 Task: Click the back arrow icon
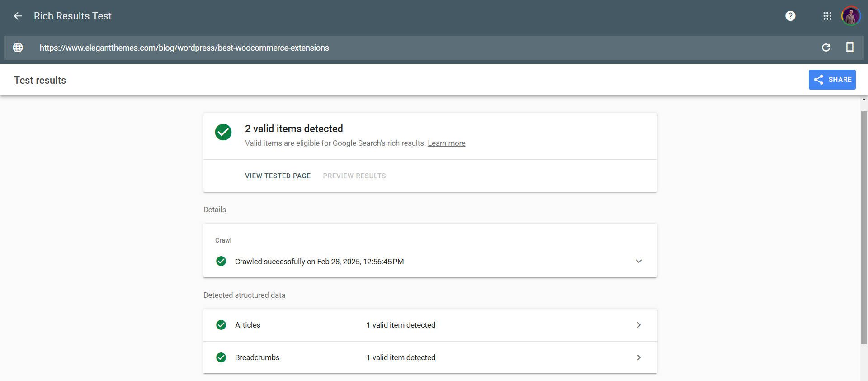pyautogui.click(x=18, y=16)
